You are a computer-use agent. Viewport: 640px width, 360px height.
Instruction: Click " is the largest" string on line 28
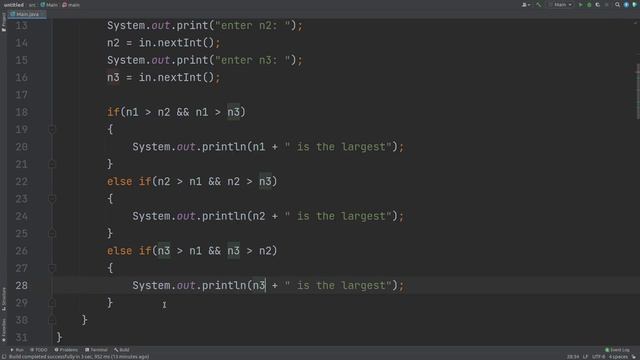pyautogui.click(x=338, y=286)
